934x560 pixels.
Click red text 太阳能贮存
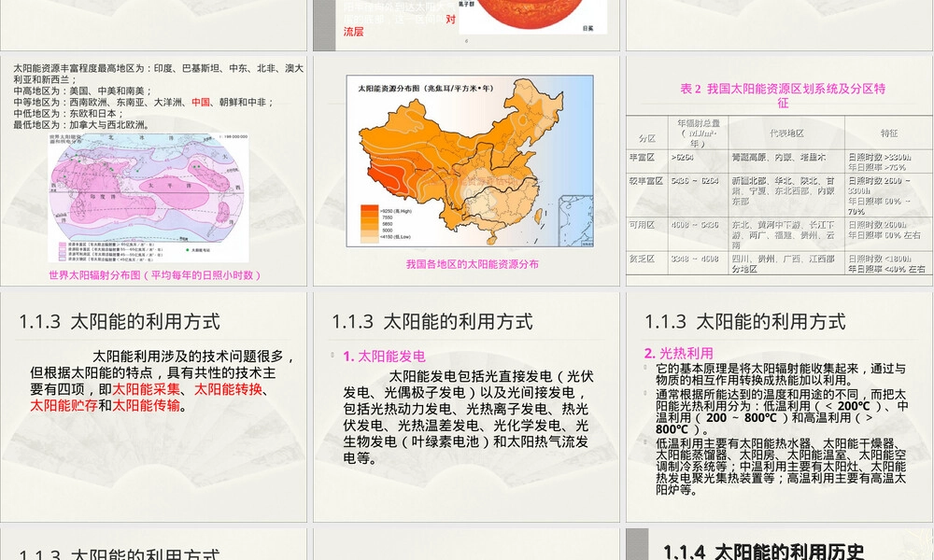tap(64, 405)
